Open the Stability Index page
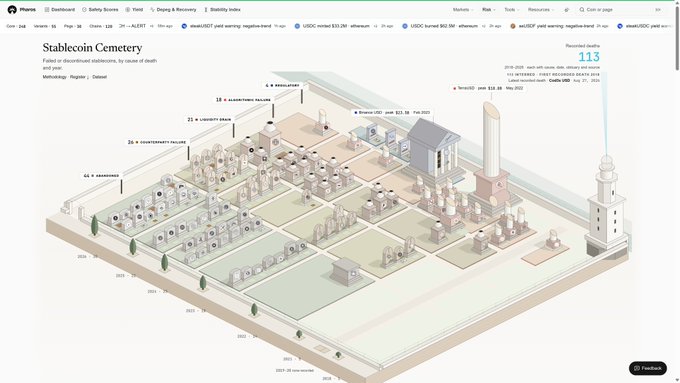Screen dimensions: 680x383 [222, 10]
